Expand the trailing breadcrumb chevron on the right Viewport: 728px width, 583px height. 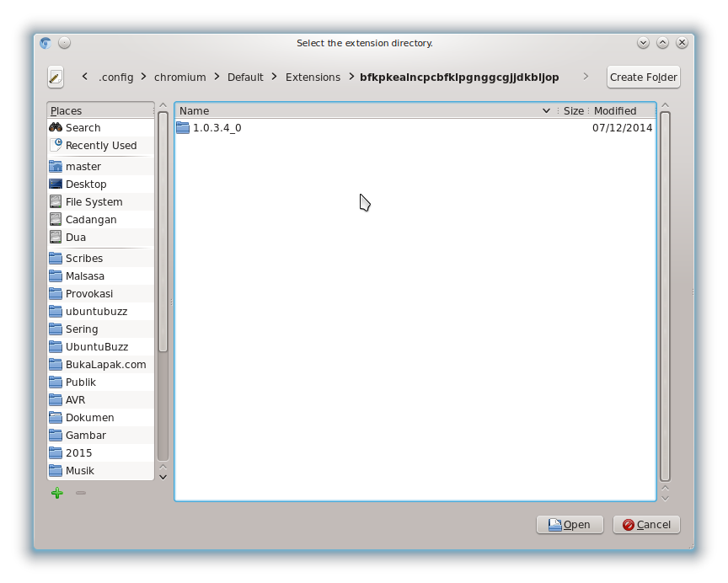point(586,77)
